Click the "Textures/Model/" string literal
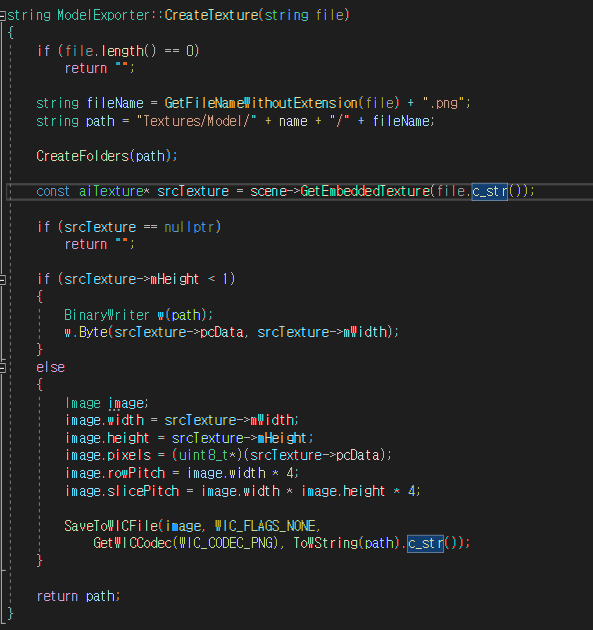 pyautogui.click(x=196, y=121)
